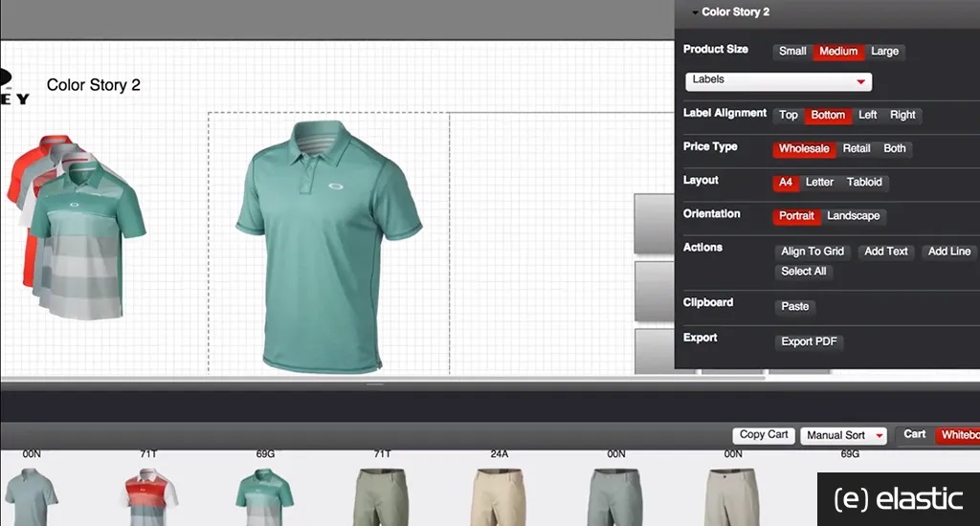Open the Manual Sort dropdown
Image resolution: width=980 pixels, height=526 pixels.
coord(844,435)
